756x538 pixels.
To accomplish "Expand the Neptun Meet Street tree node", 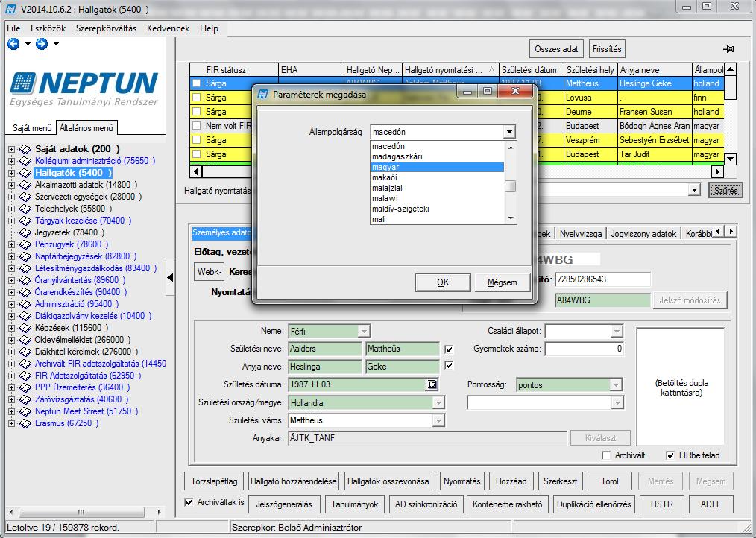I will 12,411.
